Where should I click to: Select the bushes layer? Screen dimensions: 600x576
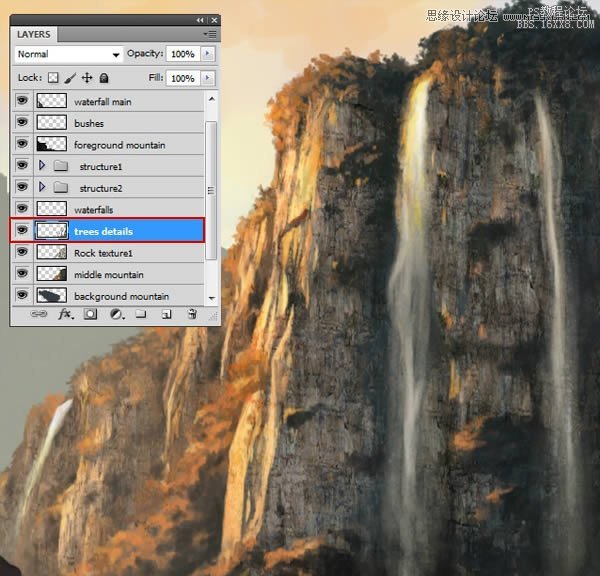(x=108, y=123)
